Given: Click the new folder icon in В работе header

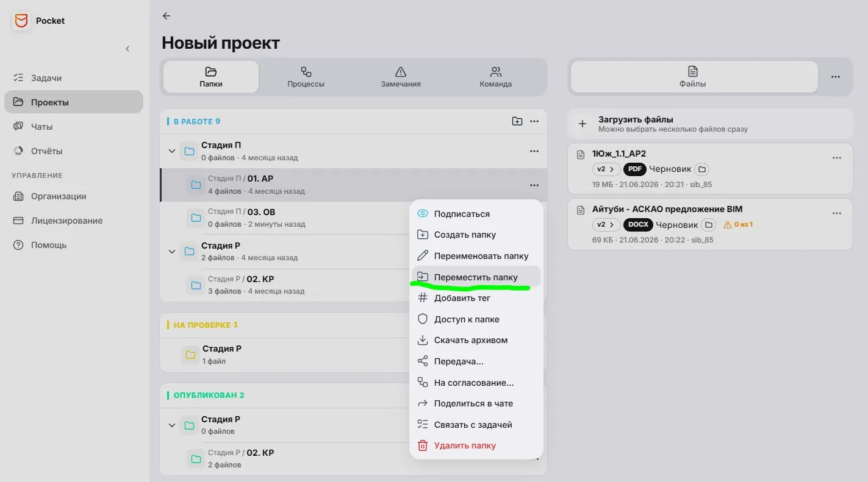Looking at the screenshot, I should click(517, 121).
